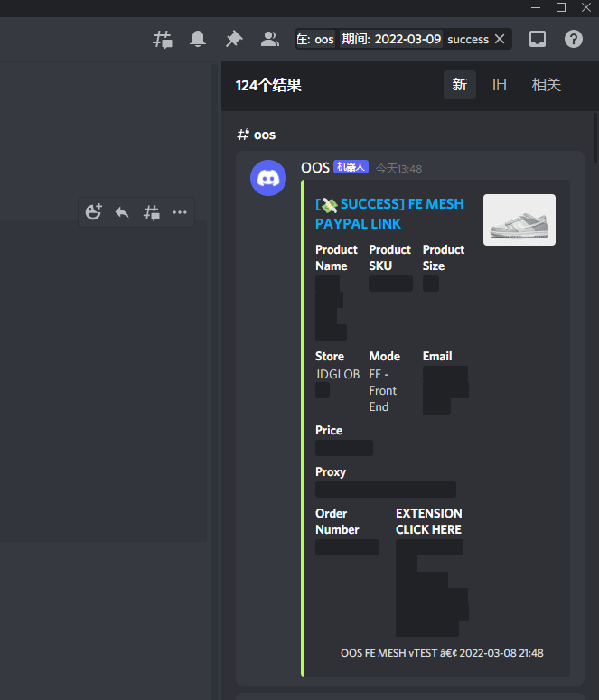Click the 机器人 bot badge
The height and width of the screenshot is (700, 599).
351,167
